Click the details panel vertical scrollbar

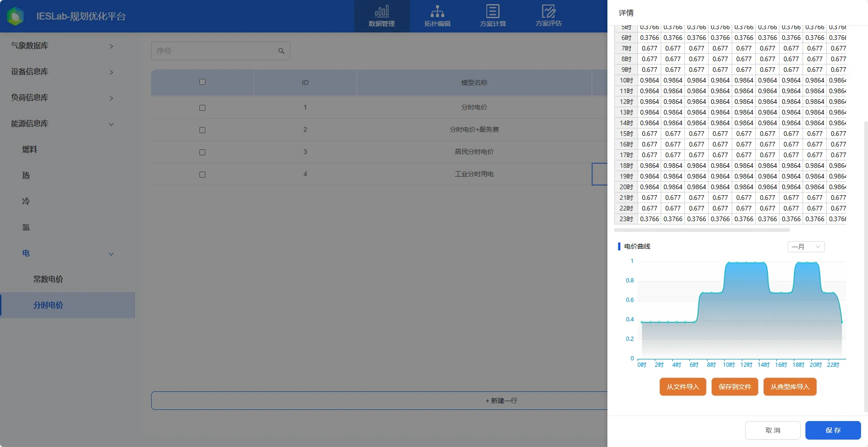click(866, 267)
